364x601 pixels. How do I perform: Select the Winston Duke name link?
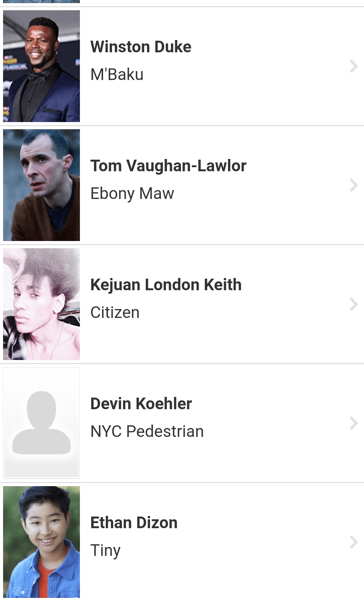[x=141, y=47]
